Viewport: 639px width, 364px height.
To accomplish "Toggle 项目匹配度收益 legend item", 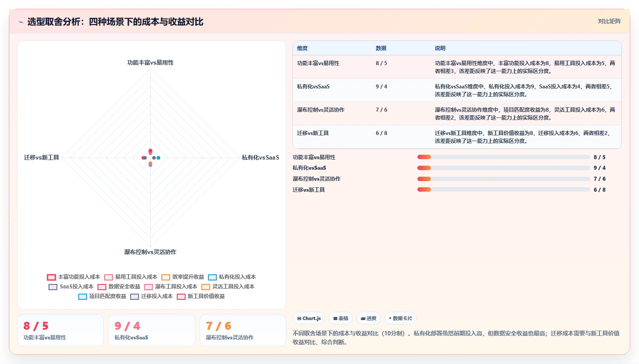I will [102, 296].
